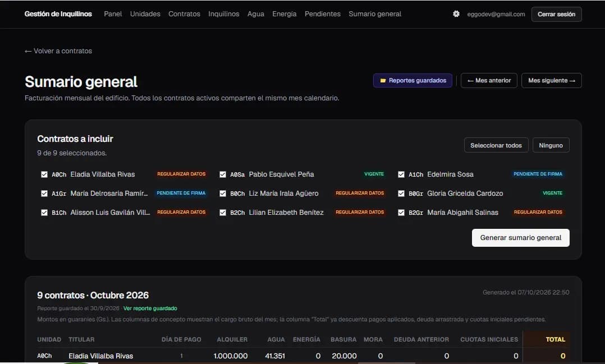Toggle the A1Ch Edelmira Sosa checkbox
This screenshot has height=364, width=605.
pos(401,174)
